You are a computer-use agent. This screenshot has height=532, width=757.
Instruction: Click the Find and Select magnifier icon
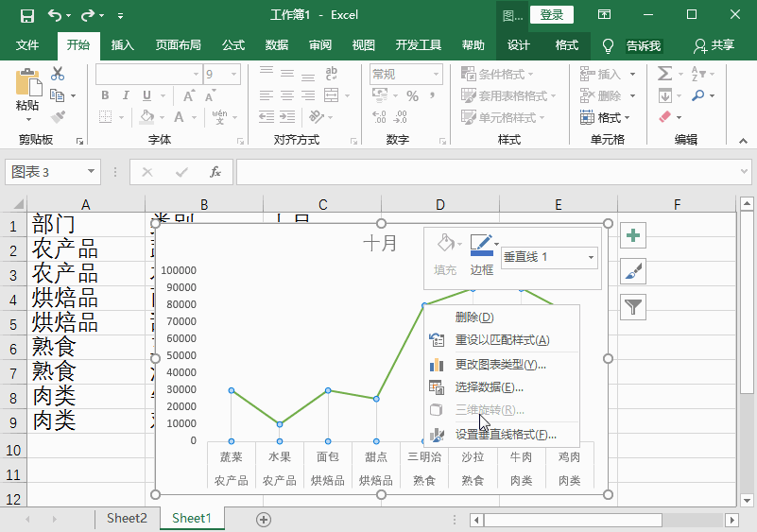pyautogui.click(x=698, y=95)
